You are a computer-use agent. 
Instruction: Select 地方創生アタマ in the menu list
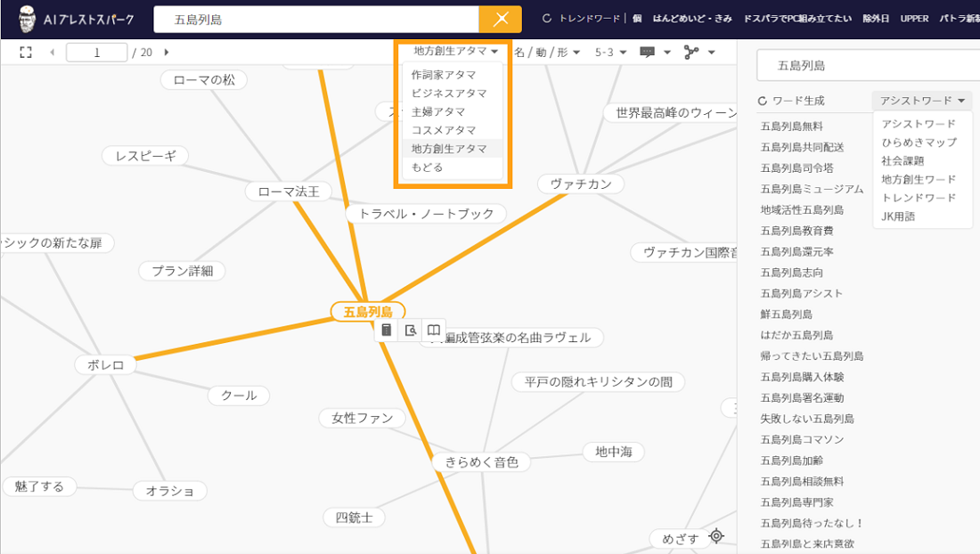tap(453, 149)
